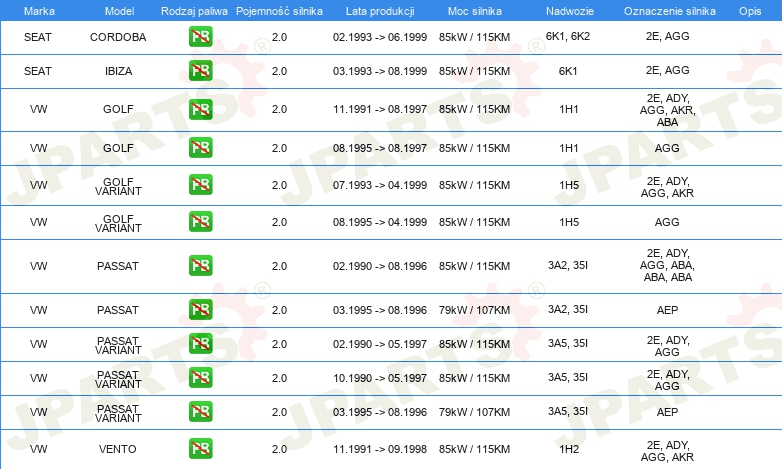Select the VENTO model cell
782x469 pixels.
pos(118,449)
